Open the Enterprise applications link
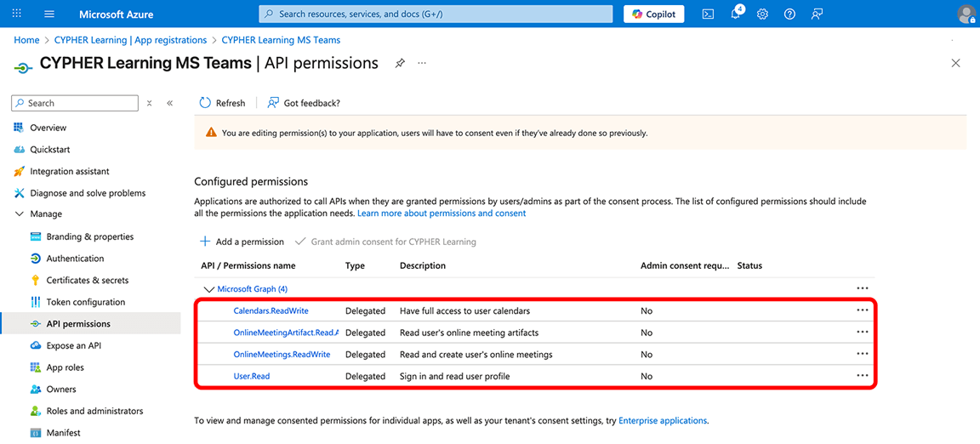 coord(663,421)
